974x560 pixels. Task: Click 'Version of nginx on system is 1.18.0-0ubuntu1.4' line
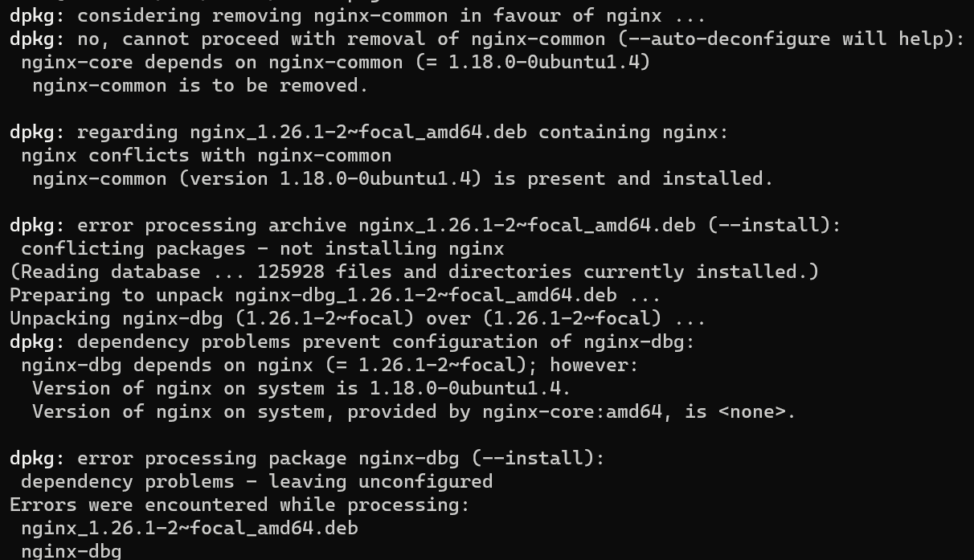click(301, 388)
